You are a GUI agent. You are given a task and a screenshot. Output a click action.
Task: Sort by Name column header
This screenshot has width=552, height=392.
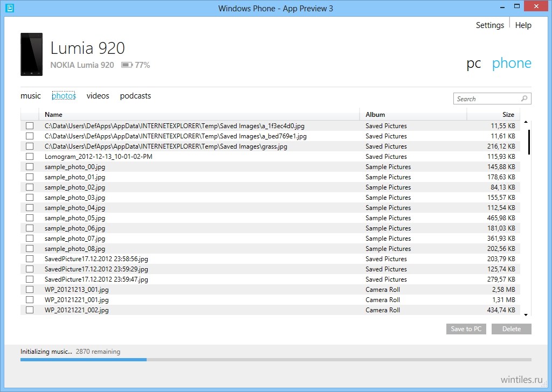tap(199, 114)
